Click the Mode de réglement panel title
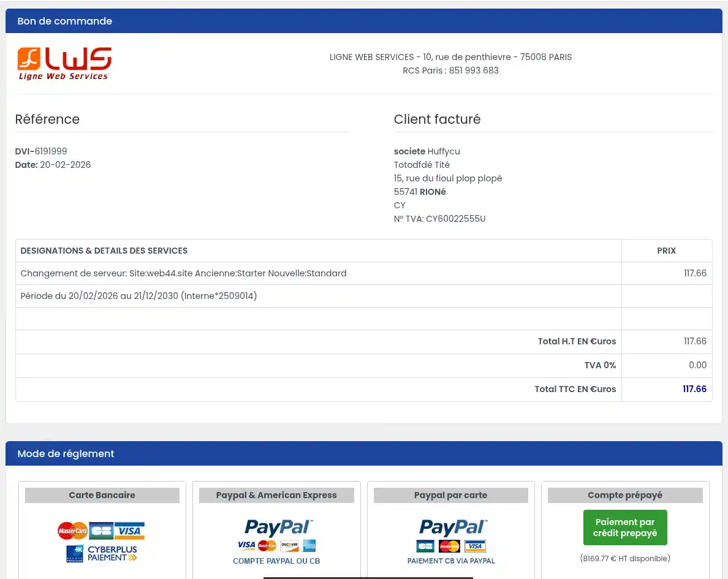The width and height of the screenshot is (728, 579). pos(66,454)
